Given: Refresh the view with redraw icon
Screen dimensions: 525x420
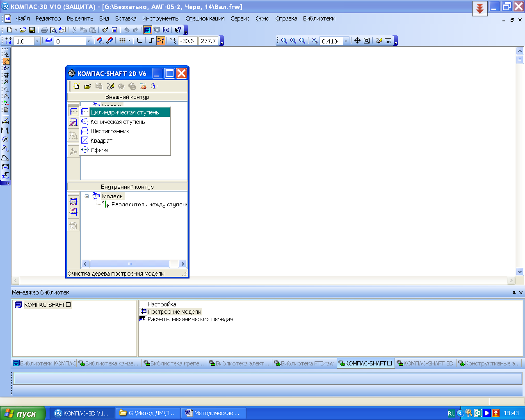Looking at the screenshot, I should point(379,41).
